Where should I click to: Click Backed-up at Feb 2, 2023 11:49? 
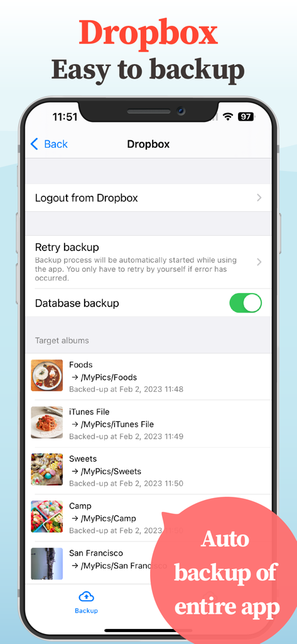click(126, 436)
